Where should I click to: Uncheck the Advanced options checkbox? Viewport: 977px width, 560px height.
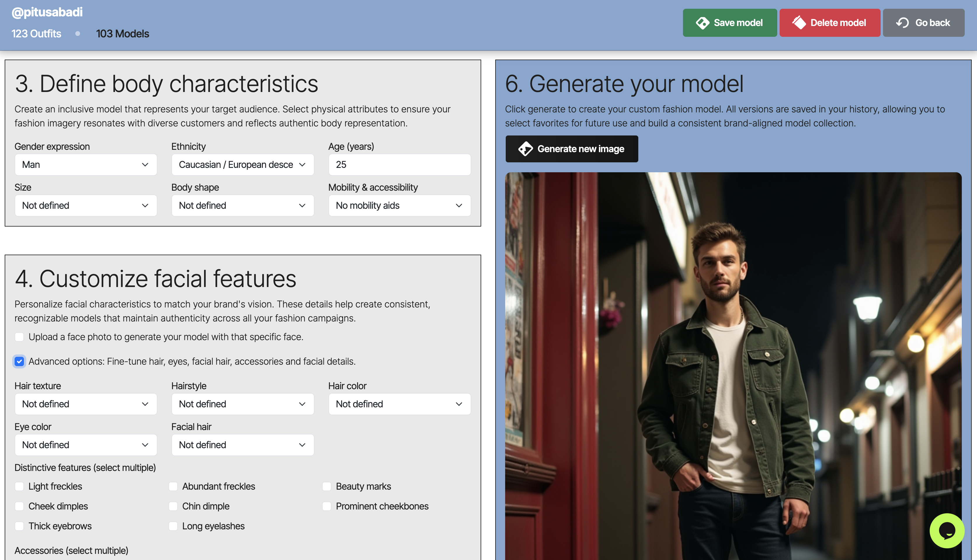[x=19, y=361]
